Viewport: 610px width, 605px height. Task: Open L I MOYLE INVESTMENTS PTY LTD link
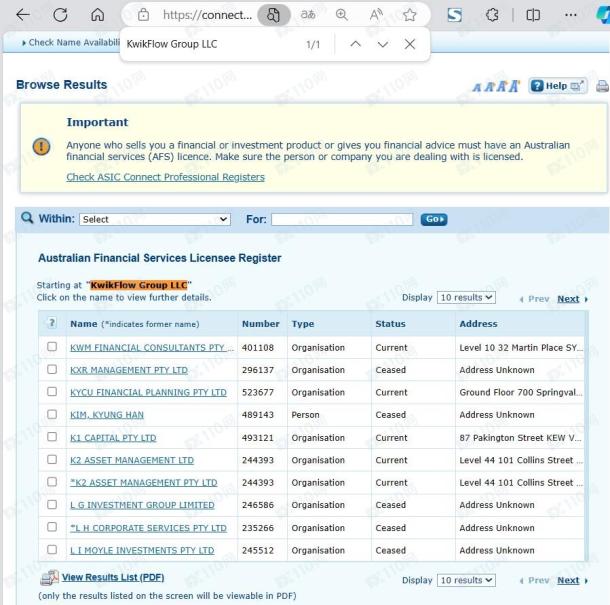pyautogui.click(x=142, y=551)
